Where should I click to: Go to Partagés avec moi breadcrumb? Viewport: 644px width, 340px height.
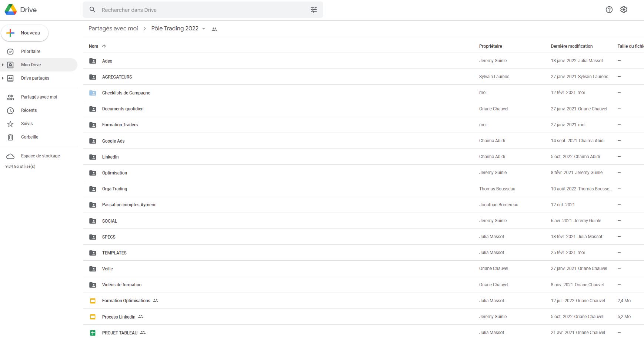point(113,29)
